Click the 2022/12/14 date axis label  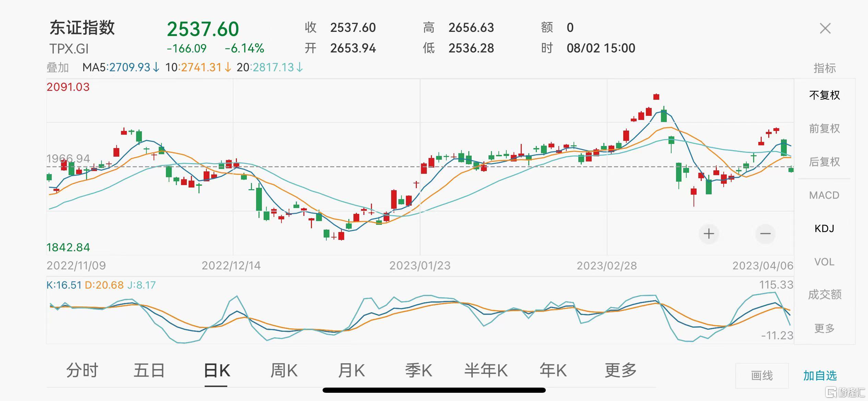tap(231, 266)
